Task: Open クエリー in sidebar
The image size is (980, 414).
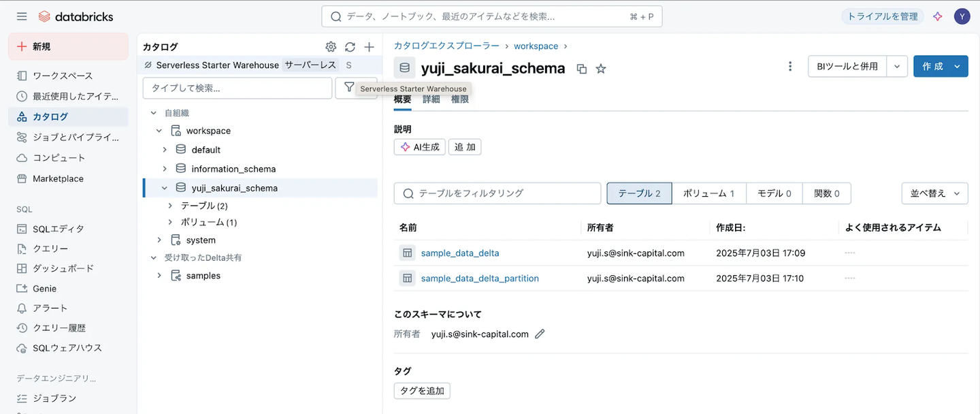Action: pyautogui.click(x=68, y=249)
